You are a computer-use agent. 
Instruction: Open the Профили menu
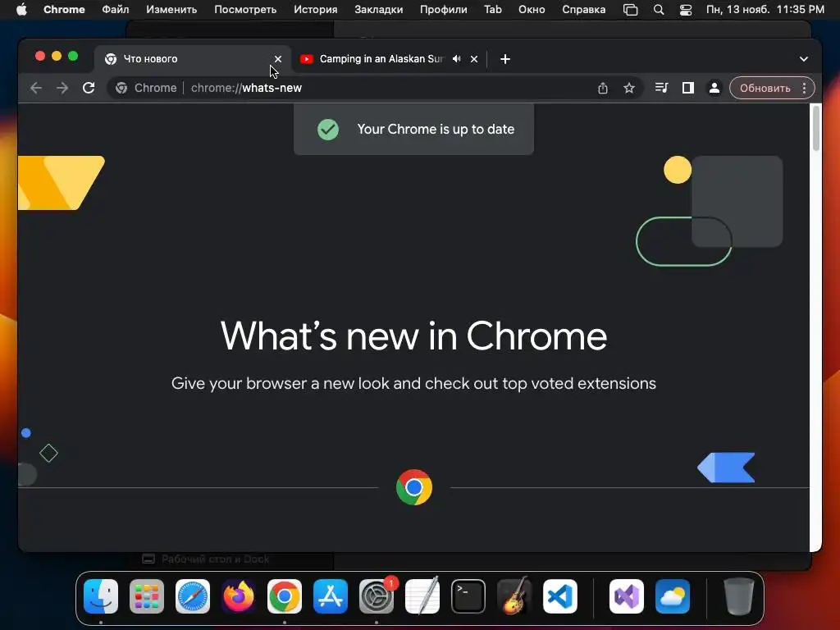point(443,10)
